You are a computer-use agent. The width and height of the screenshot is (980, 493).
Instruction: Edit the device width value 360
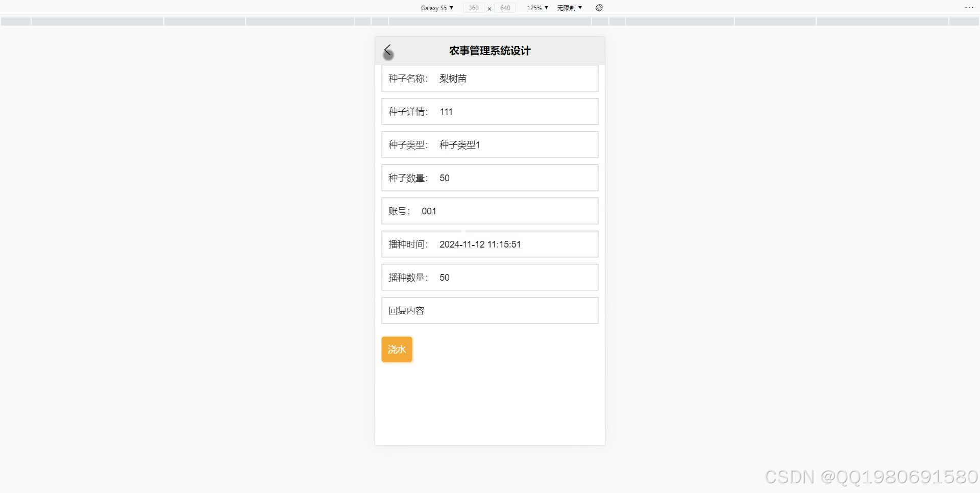coord(473,8)
